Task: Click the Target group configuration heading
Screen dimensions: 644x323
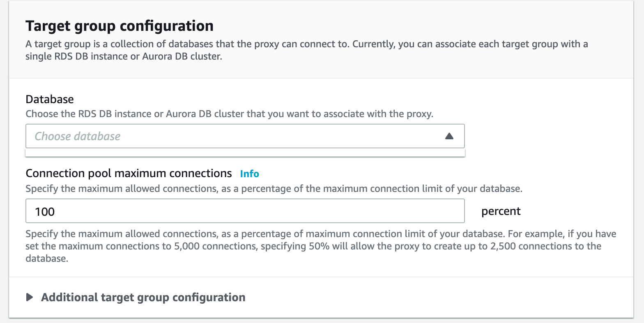Action: pyautogui.click(x=119, y=26)
